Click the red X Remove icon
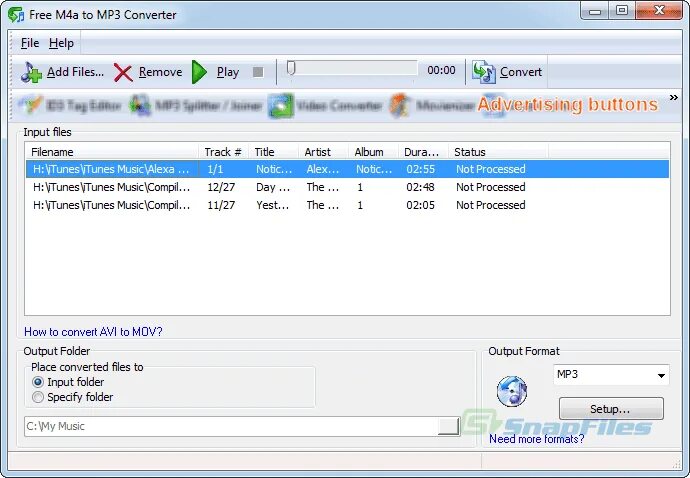690x478 pixels. 123,73
